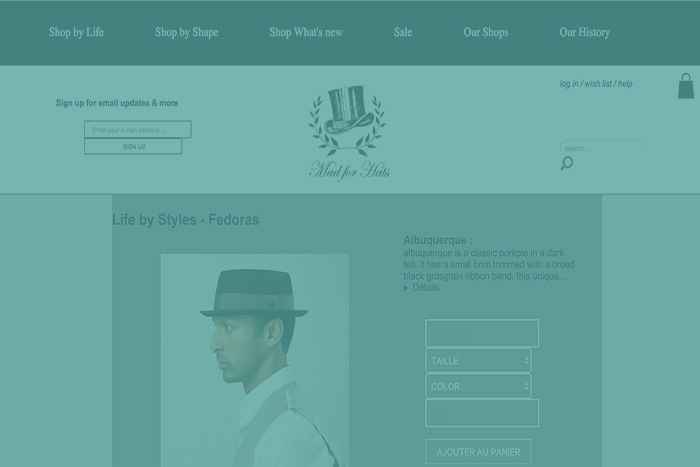This screenshot has height=467, width=700.
Task: Click the magnifier search icon
Action: (x=567, y=163)
